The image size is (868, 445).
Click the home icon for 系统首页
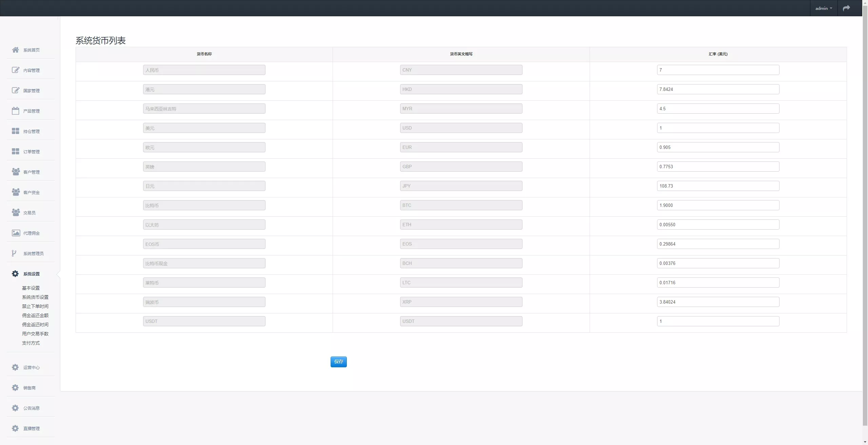click(x=15, y=50)
